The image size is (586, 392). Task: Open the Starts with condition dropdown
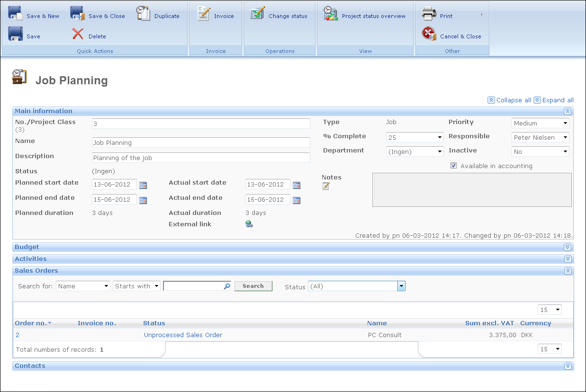click(137, 286)
